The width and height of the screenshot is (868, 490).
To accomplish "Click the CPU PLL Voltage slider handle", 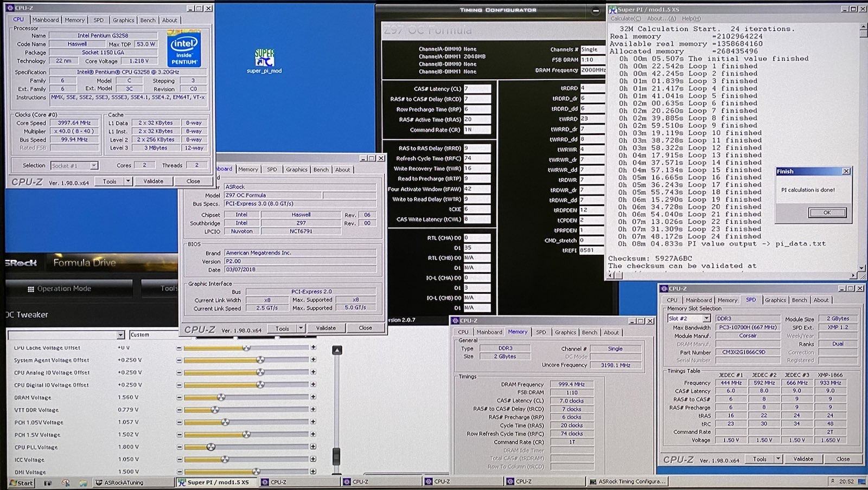I will pos(211,447).
